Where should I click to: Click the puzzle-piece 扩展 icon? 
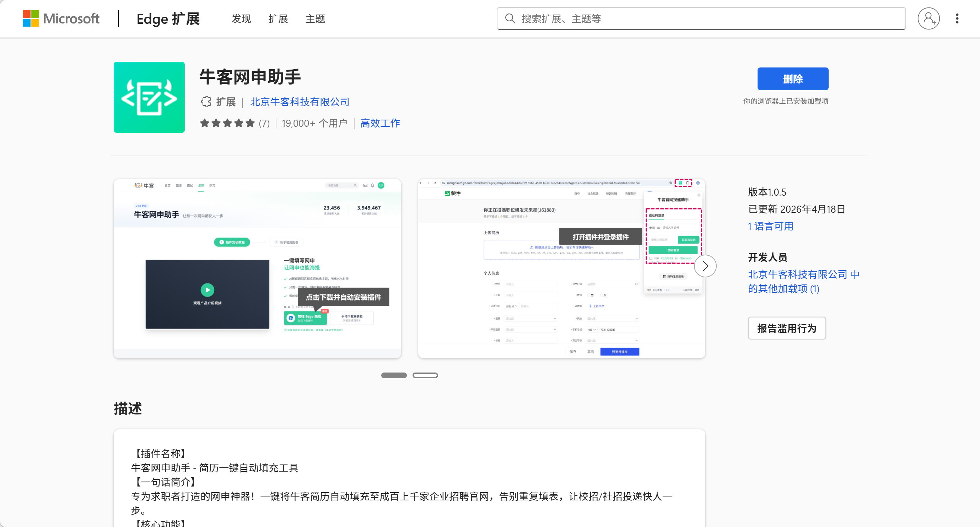[x=206, y=102]
